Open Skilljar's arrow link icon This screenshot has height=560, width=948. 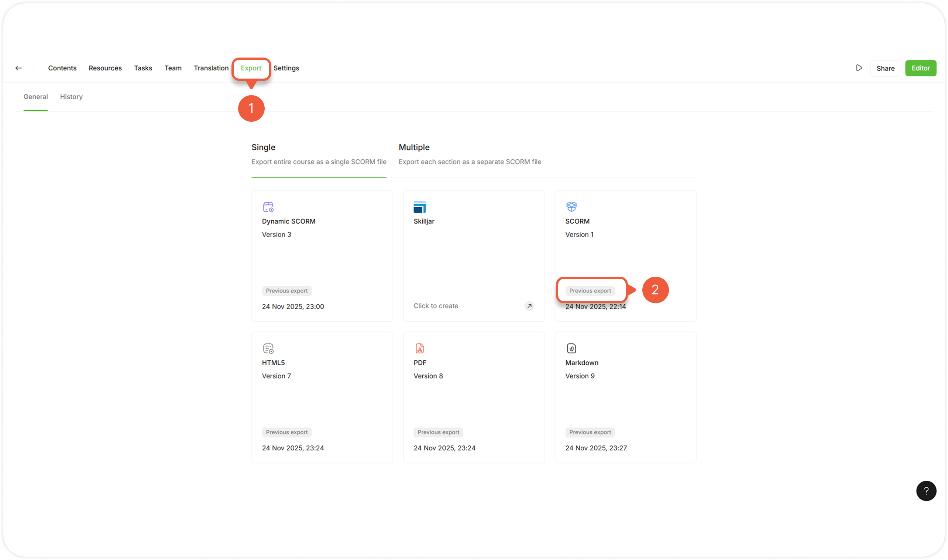point(529,306)
